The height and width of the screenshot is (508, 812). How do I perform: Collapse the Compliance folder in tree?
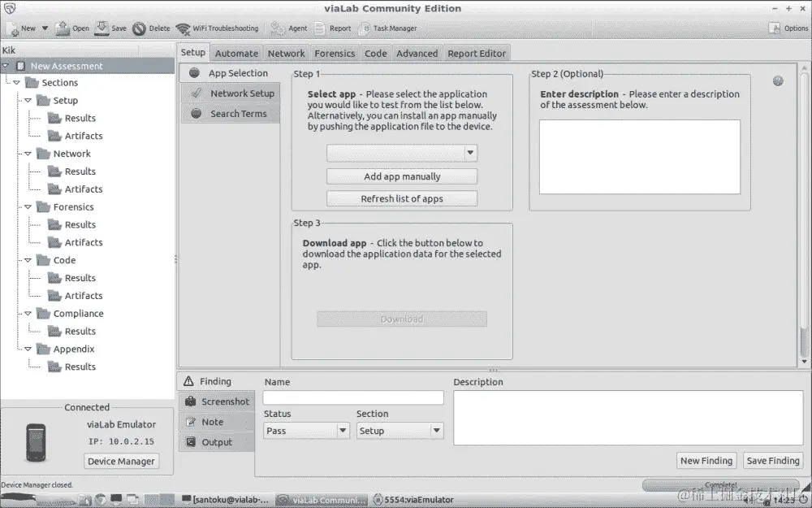click(x=28, y=314)
